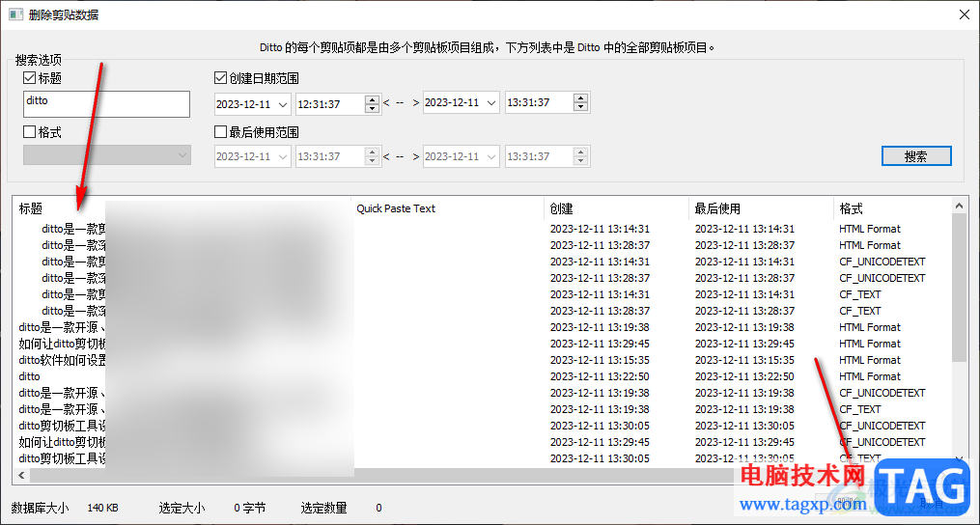The width and height of the screenshot is (980, 525).
Task: Click the creation start time 12:31:37 field
Action: point(330,104)
